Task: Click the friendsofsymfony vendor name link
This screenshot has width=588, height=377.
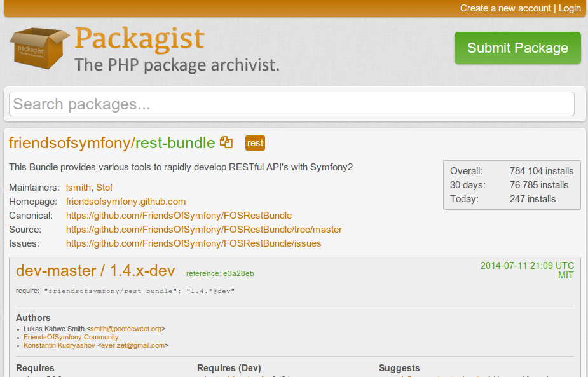Action: point(70,143)
